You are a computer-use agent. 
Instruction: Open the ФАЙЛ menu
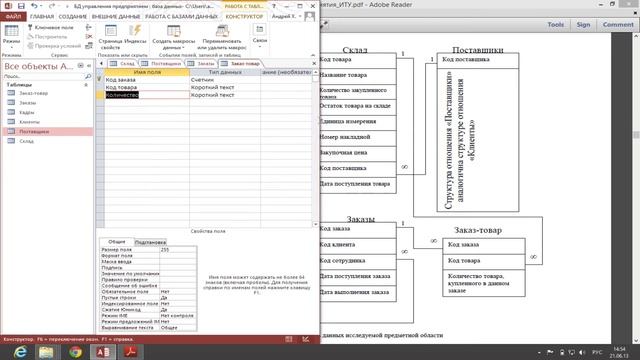pos(13,16)
